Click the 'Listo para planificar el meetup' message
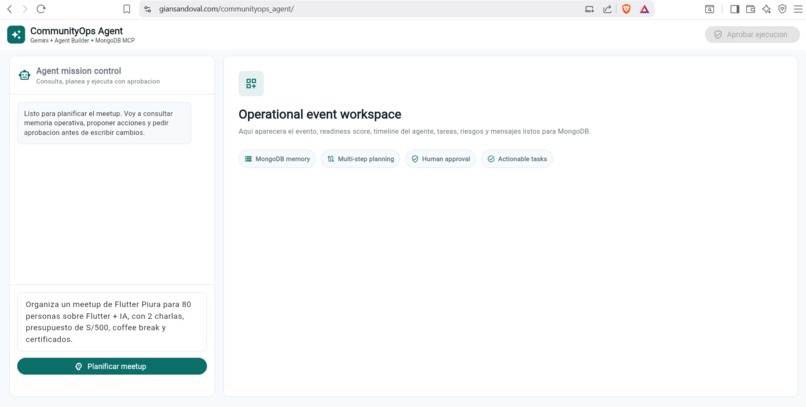 tap(104, 123)
